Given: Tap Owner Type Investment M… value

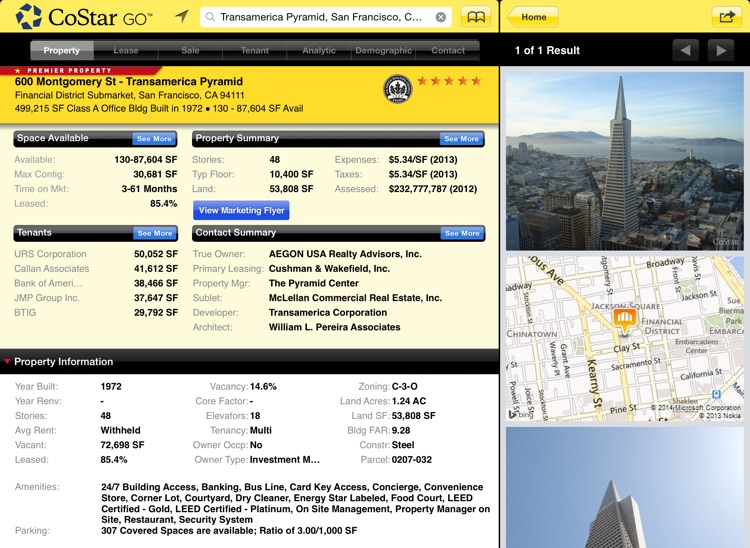Looking at the screenshot, I should tap(285, 460).
